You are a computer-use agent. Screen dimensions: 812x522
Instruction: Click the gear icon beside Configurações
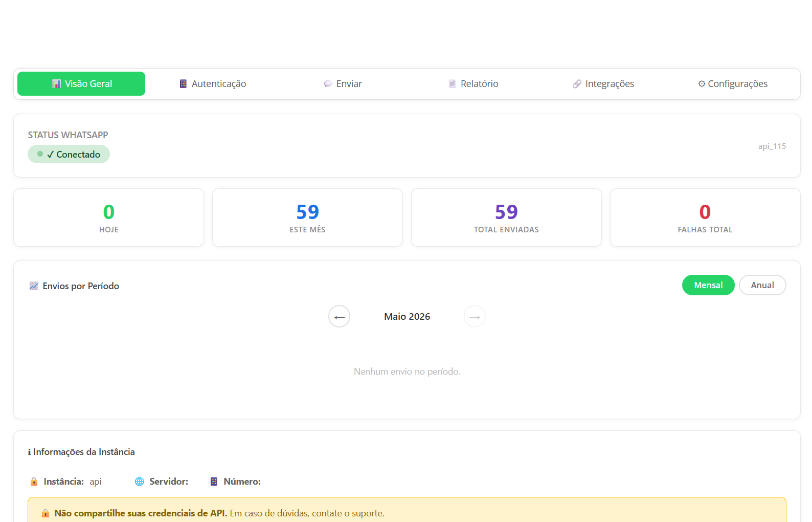point(702,84)
